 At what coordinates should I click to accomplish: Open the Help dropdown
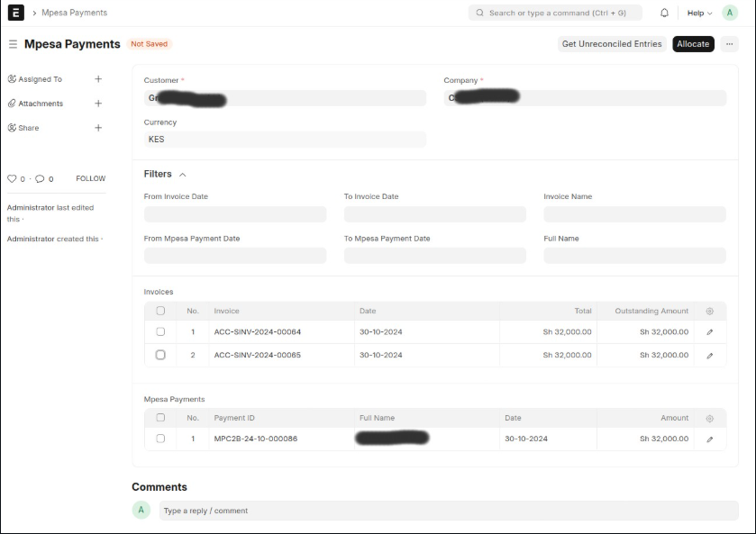click(699, 13)
